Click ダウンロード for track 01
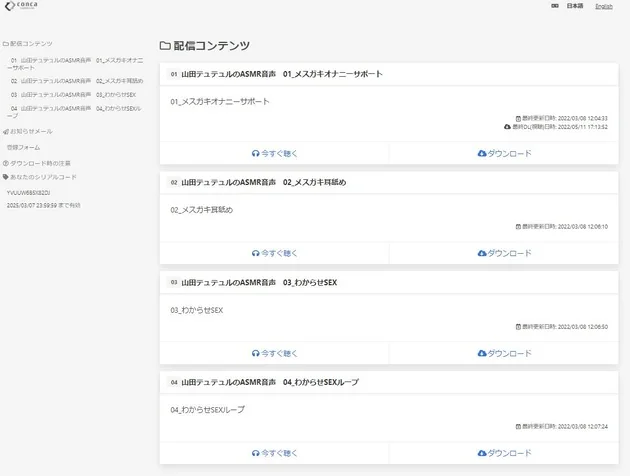Screen dimensions: 630x476 click(x=504, y=153)
